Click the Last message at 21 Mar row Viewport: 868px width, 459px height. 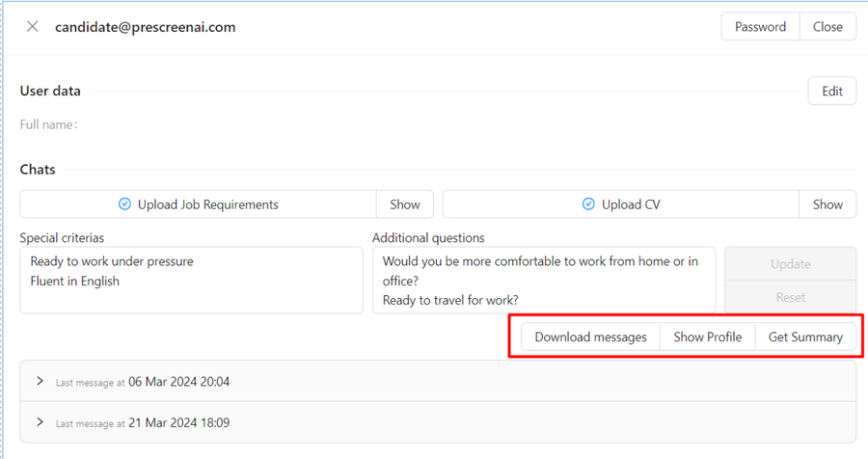pos(439,422)
